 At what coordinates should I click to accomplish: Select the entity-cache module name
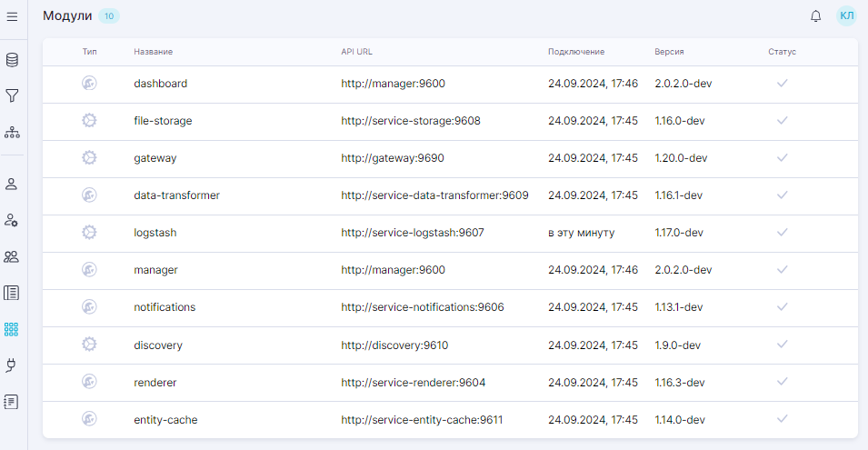point(165,419)
